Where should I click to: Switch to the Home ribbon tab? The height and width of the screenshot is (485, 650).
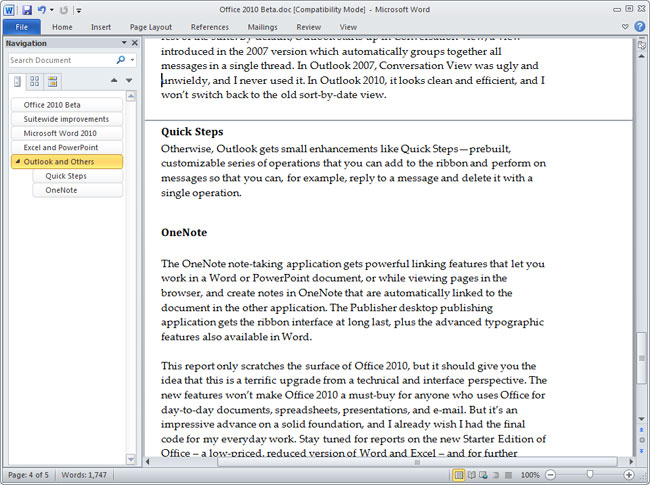pyautogui.click(x=62, y=27)
